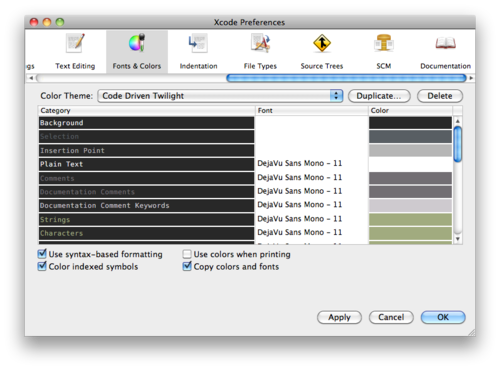Click the Plain Text color swatch
This screenshot has width=500, height=370.
[x=410, y=164]
